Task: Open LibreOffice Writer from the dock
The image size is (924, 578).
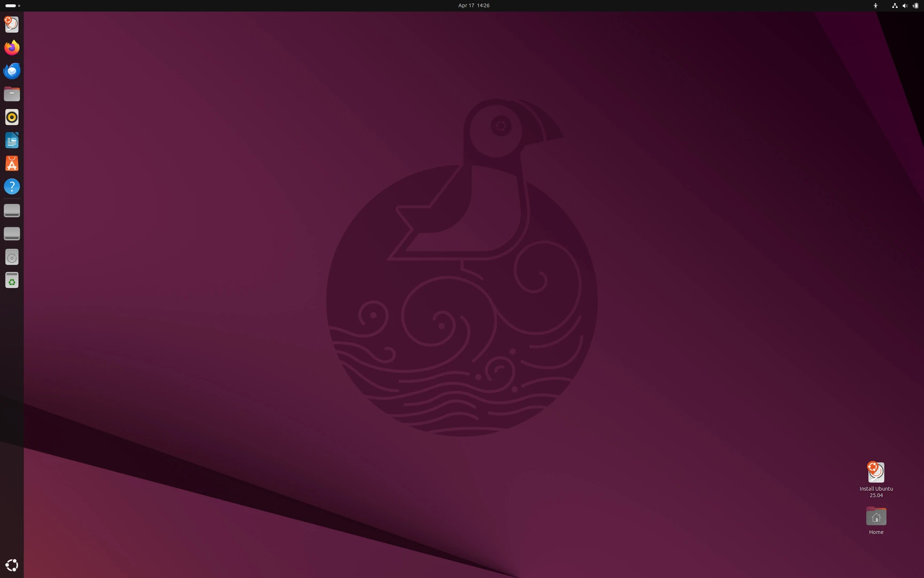Action: 12,140
